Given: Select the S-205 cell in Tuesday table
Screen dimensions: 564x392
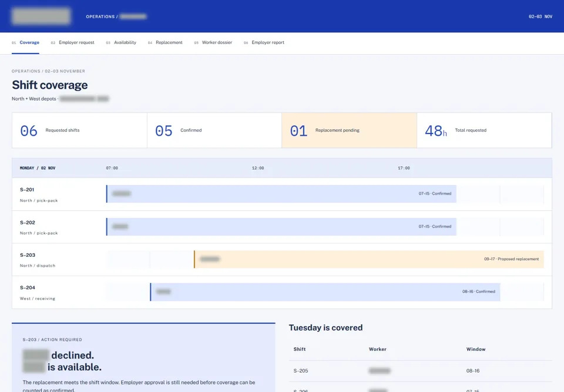Looking at the screenshot, I should 301,371.
